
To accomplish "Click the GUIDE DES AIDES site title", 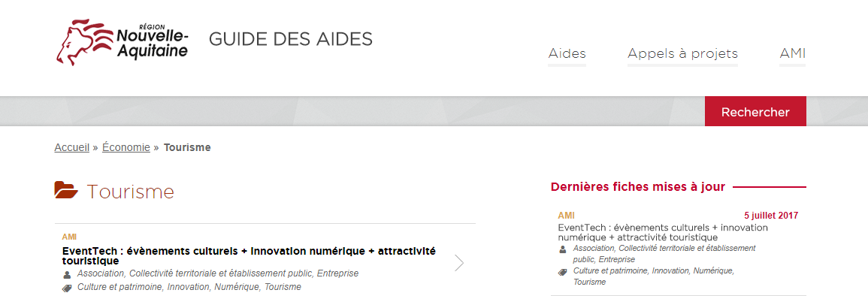I will tap(291, 39).
